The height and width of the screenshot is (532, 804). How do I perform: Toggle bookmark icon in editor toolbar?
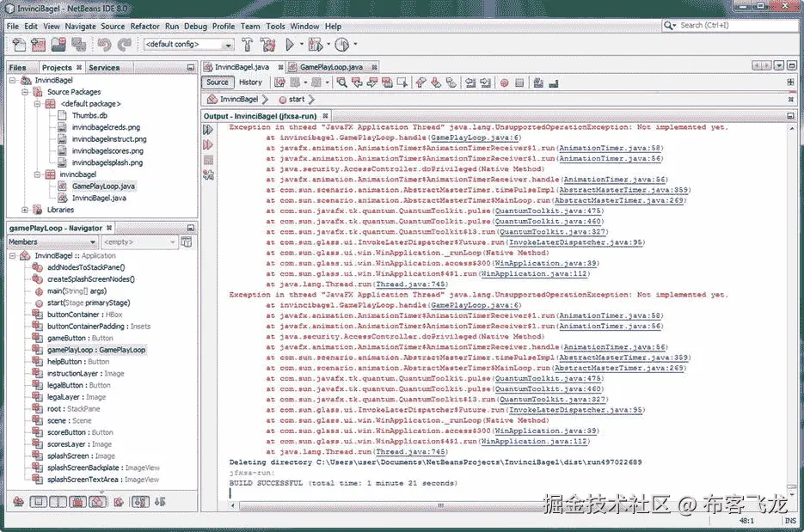click(451, 83)
